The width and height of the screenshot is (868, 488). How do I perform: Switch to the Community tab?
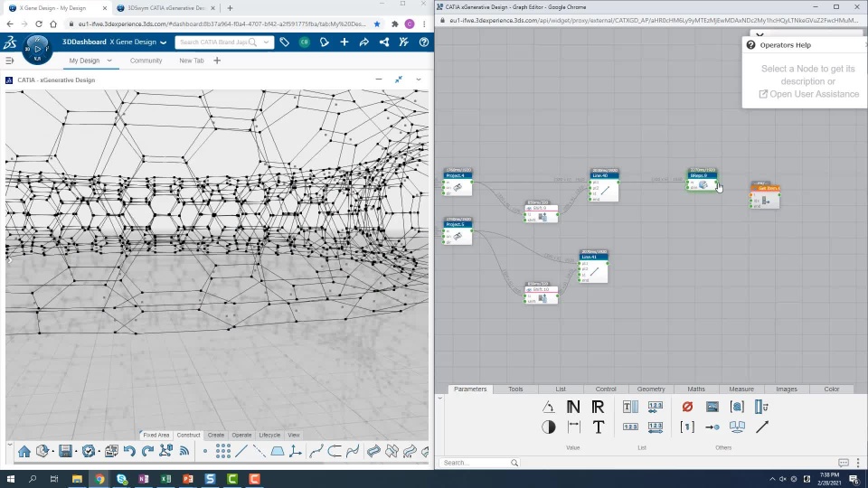[x=146, y=61]
